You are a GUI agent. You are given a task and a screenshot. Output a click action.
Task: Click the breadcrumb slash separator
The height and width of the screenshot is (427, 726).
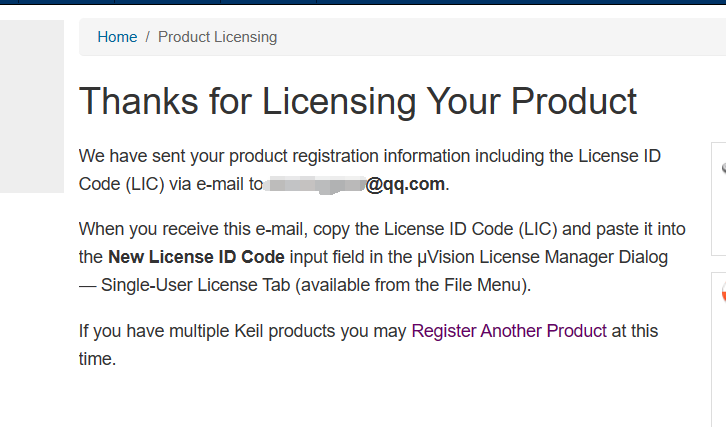148,37
